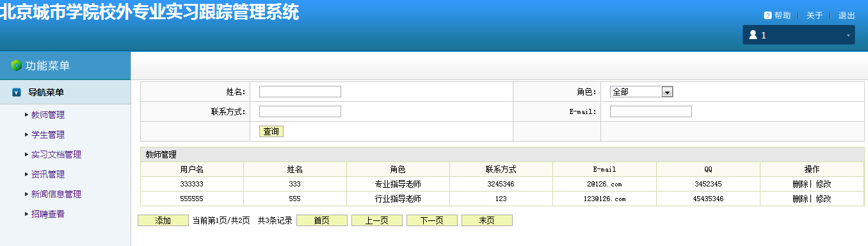Click the 行业指导老师 role cell
Image resolution: width=868 pixels, height=246 pixels.
[x=398, y=199]
